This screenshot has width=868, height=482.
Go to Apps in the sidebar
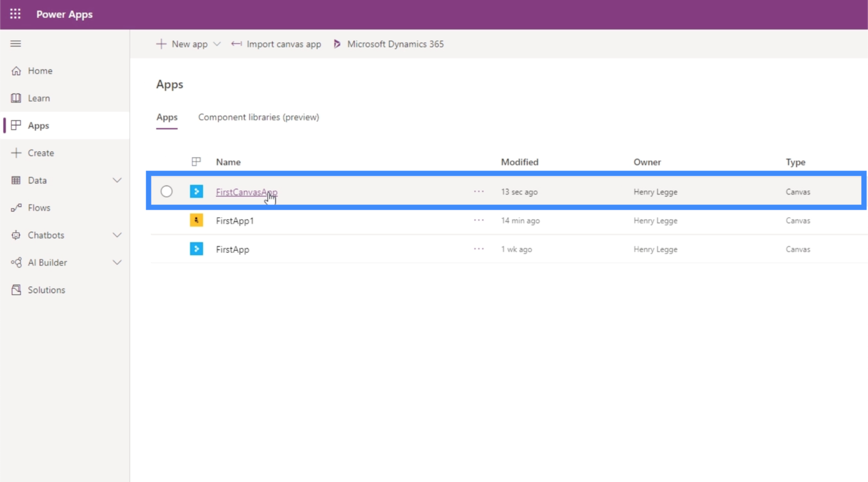[x=65, y=126]
